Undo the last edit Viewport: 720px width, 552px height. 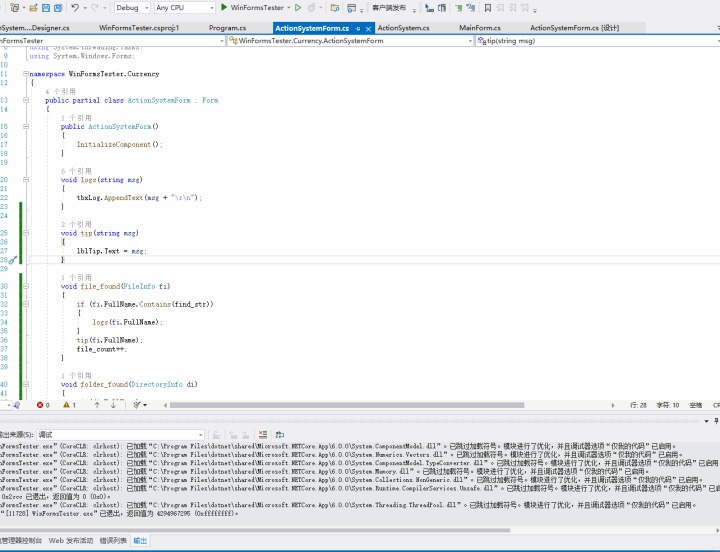point(75,7)
